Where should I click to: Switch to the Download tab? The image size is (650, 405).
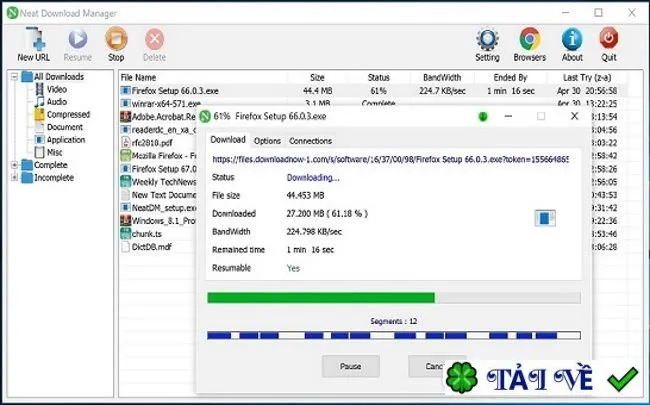(228, 140)
